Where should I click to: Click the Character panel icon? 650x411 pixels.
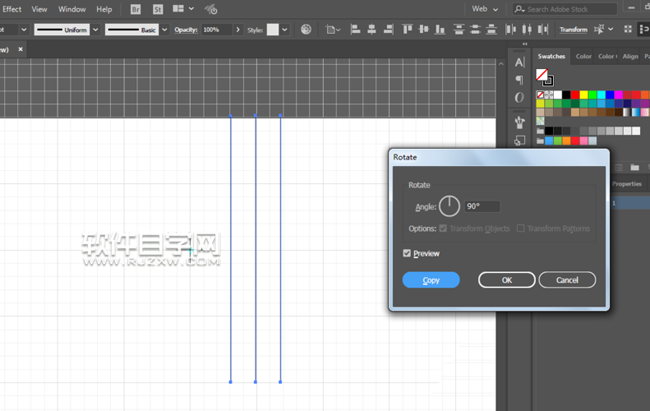pos(520,62)
